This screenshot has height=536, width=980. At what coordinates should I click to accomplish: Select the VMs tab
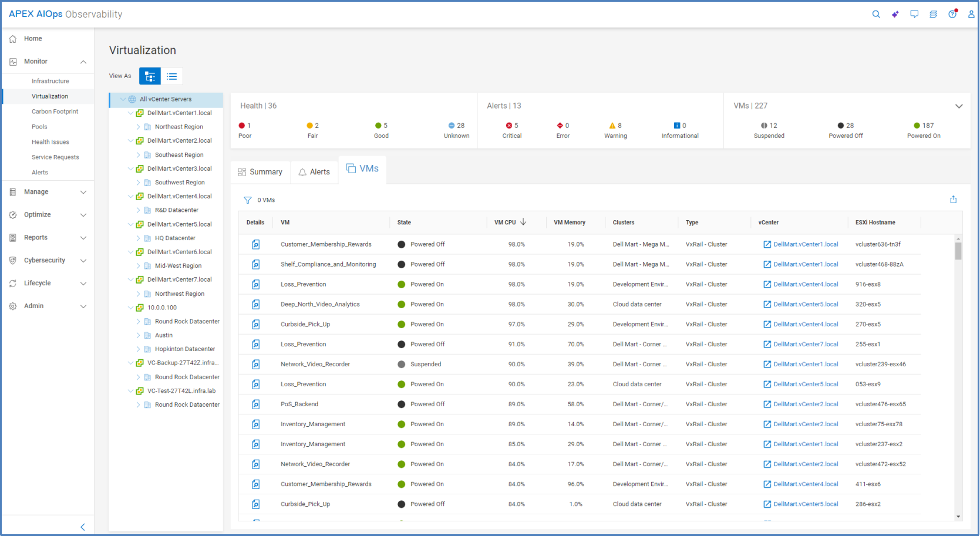(x=362, y=169)
